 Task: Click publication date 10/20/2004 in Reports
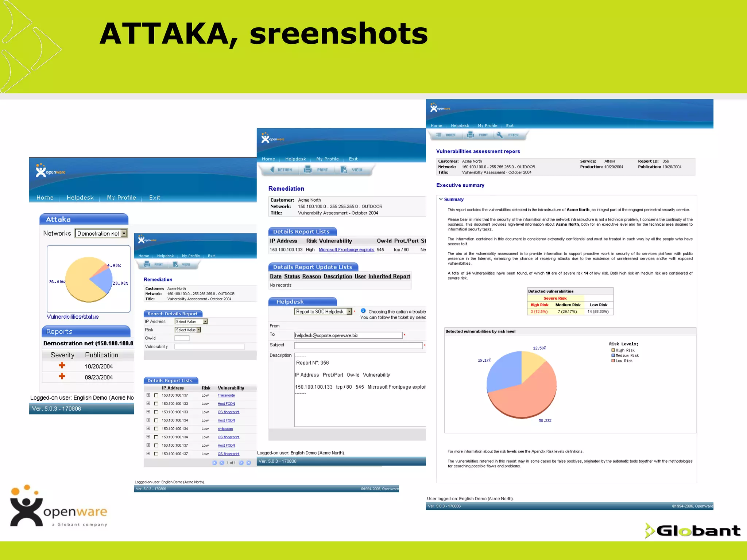click(x=99, y=366)
